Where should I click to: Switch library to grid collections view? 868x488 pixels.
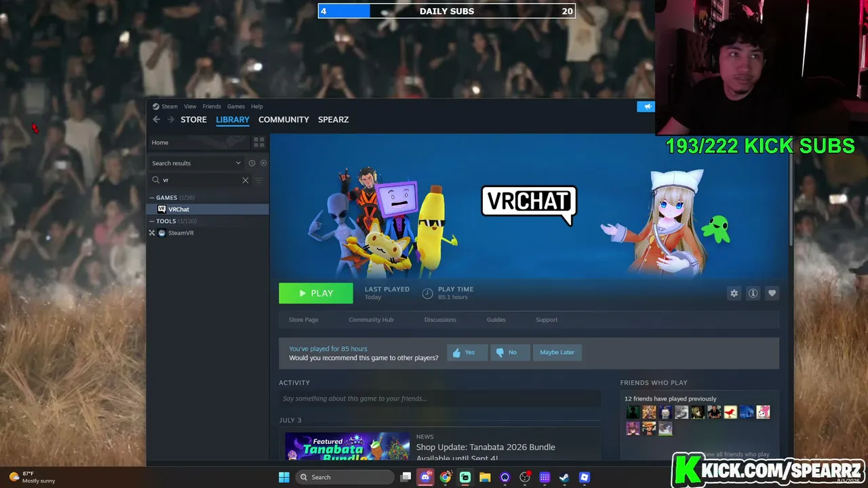[258, 142]
